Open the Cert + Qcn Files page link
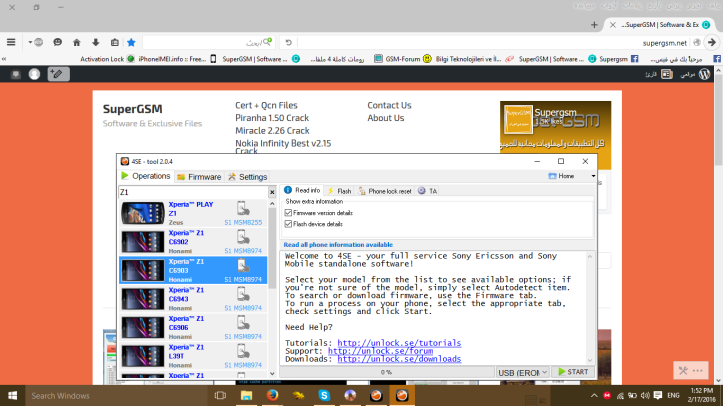This screenshot has width=723, height=406. coord(266,105)
